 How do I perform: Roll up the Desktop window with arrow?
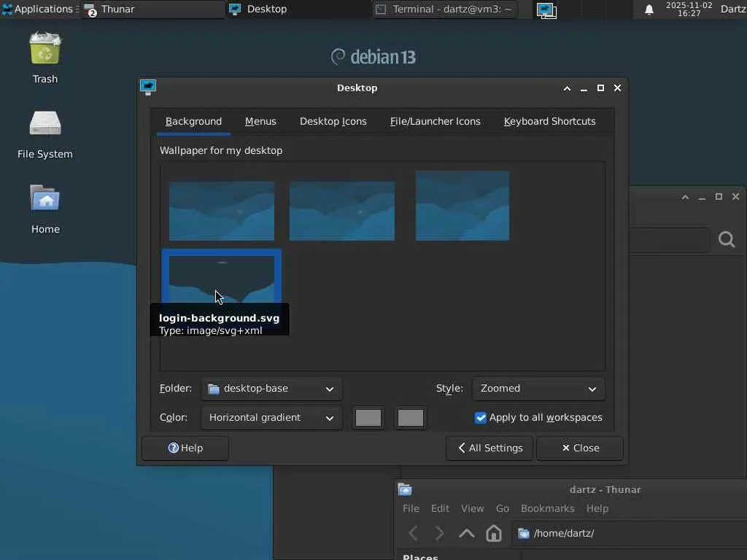pyautogui.click(x=567, y=88)
